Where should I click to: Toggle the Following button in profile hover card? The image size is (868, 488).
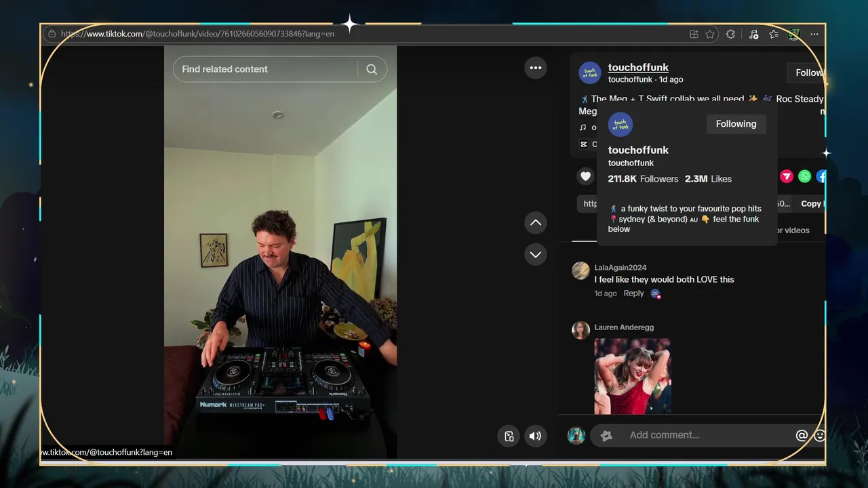coord(736,124)
